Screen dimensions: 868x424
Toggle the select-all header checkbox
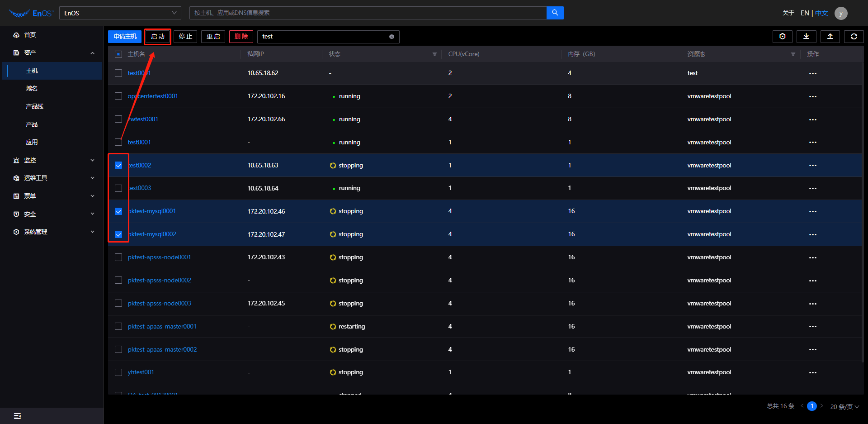[x=118, y=54]
